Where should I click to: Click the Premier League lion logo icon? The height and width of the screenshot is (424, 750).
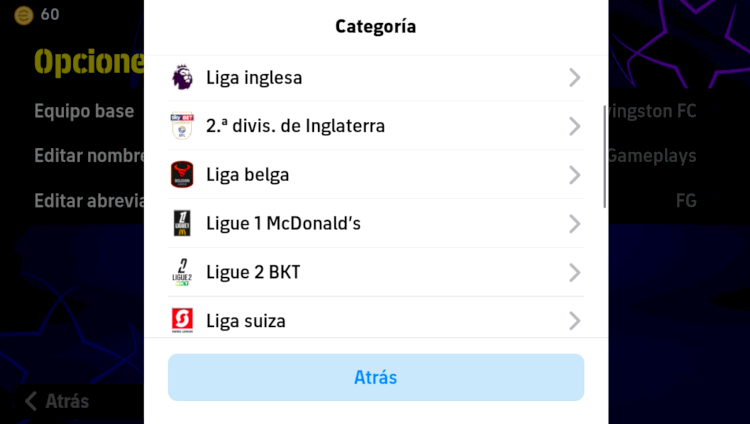182,77
